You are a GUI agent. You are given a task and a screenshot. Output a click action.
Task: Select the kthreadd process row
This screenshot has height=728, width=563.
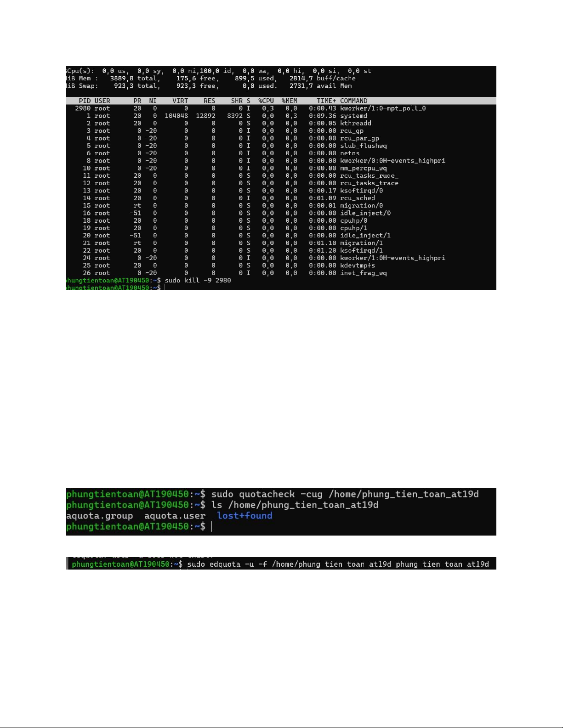pos(355,123)
